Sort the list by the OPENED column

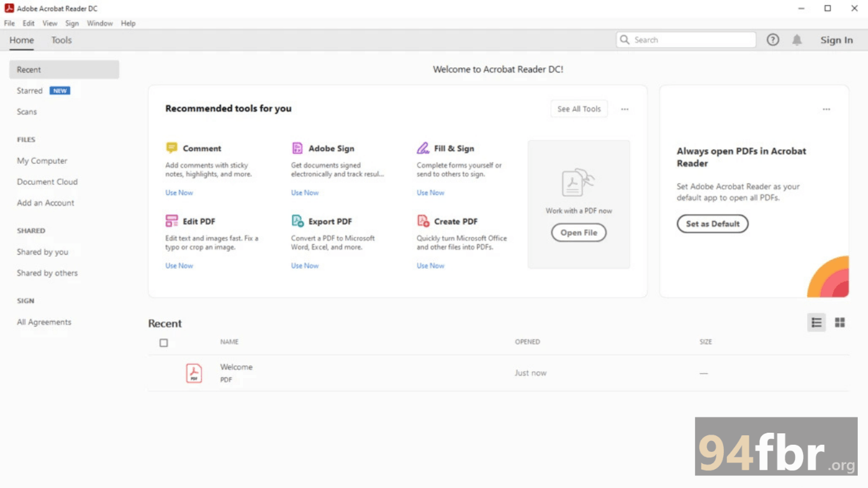coord(527,342)
